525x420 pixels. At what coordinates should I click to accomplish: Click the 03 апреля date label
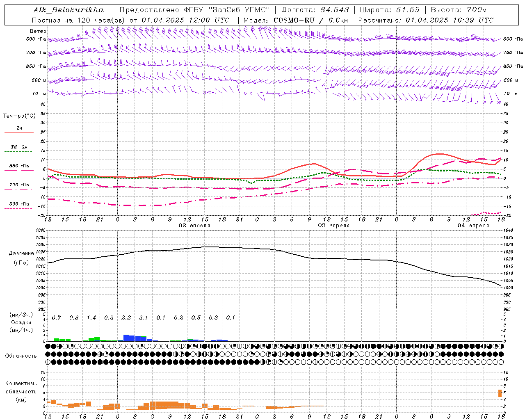tap(334, 226)
